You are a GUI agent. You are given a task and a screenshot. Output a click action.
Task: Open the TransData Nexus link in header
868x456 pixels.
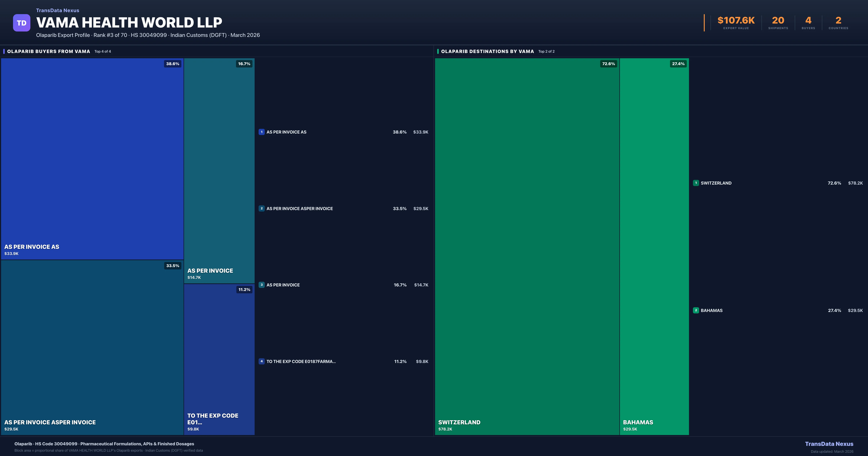coord(57,10)
